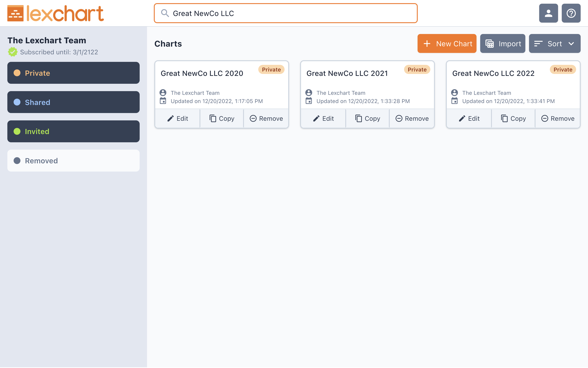
Task: Copy the Great NewCo LLC 2022 chart
Action: [513, 118]
